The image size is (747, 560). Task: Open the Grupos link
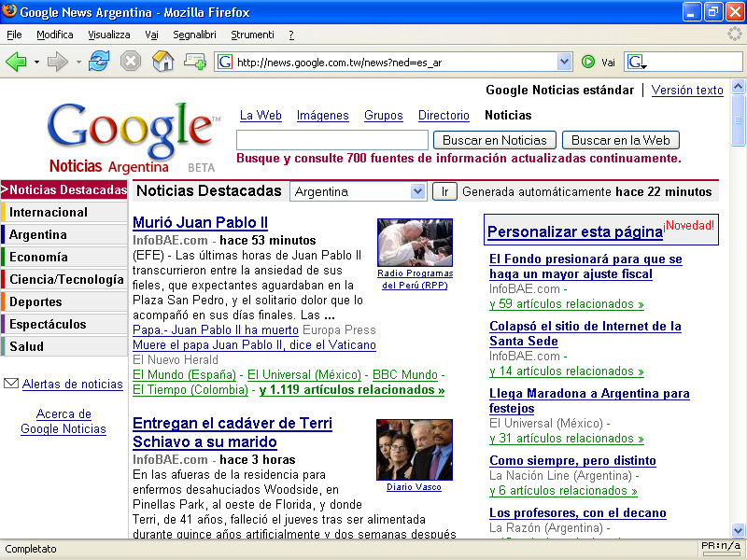384,115
